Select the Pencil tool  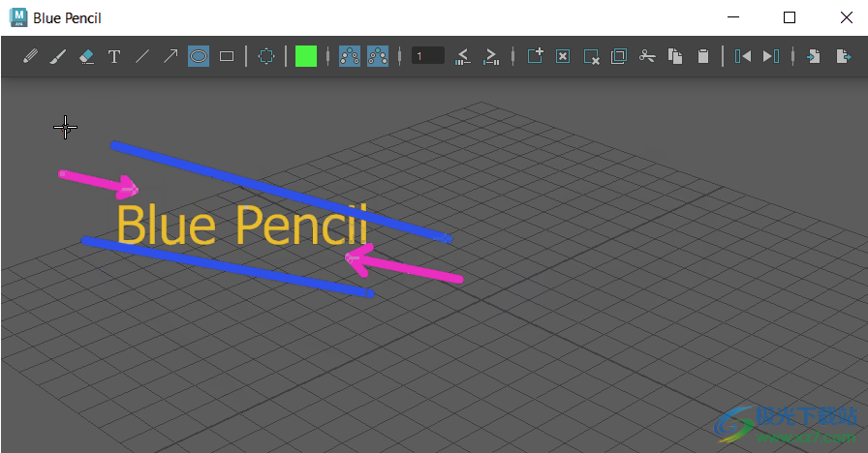pos(30,56)
